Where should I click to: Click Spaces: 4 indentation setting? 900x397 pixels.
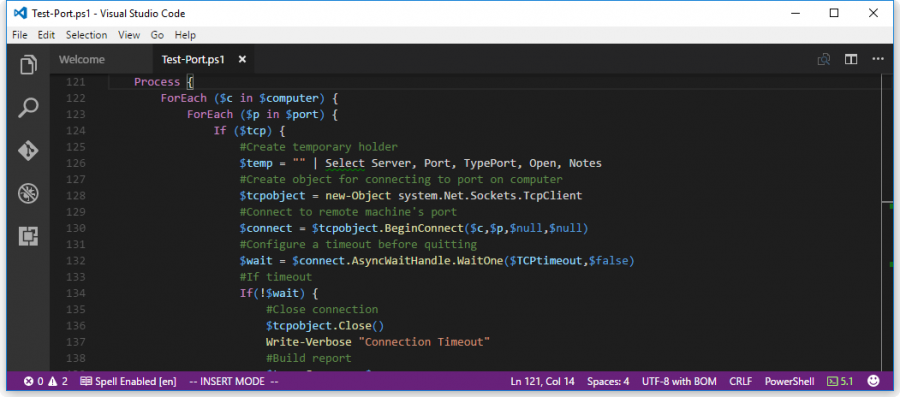click(x=608, y=381)
